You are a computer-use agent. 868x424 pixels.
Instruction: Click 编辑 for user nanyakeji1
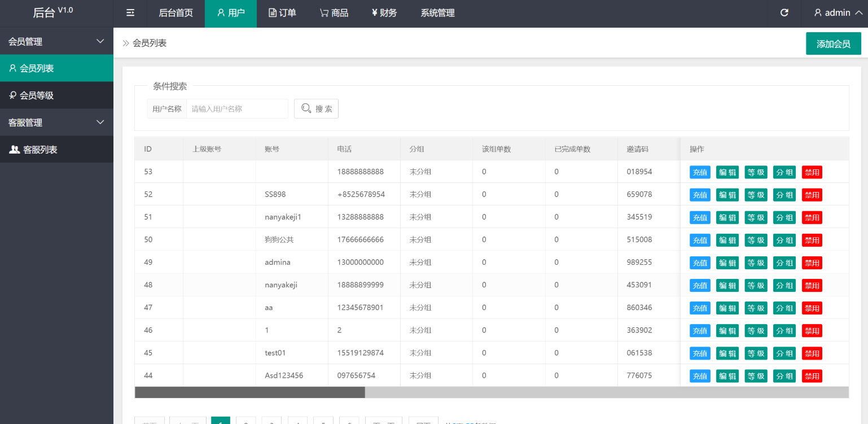(727, 217)
